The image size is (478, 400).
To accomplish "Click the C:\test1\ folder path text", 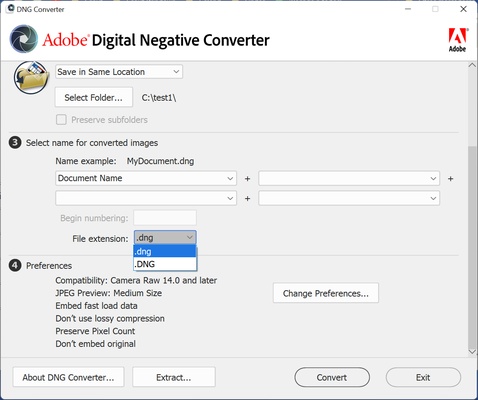I will coord(159,98).
